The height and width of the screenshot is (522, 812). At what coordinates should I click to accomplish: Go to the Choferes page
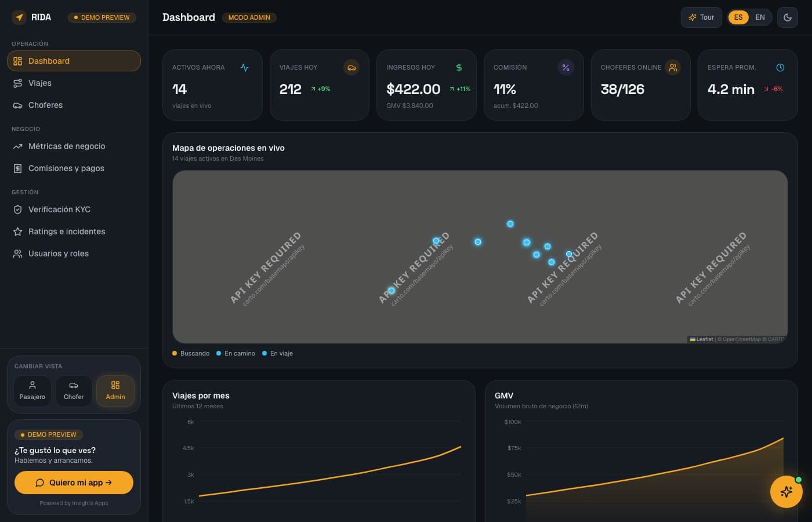point(74,105)
